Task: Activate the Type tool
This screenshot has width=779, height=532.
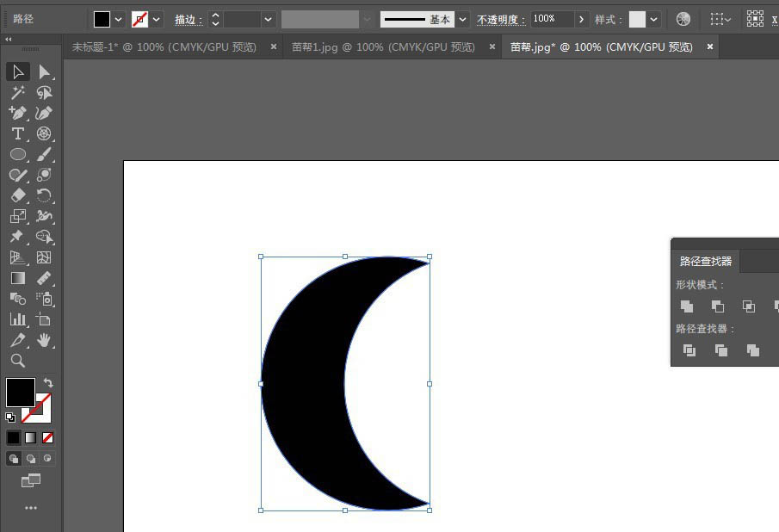Action: [x=18, y=133]
